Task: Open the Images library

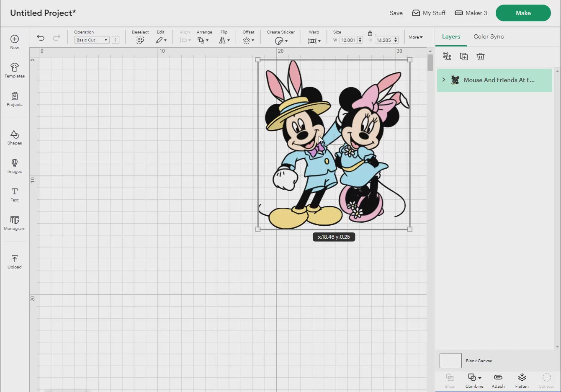Action: tap(15, 166)
